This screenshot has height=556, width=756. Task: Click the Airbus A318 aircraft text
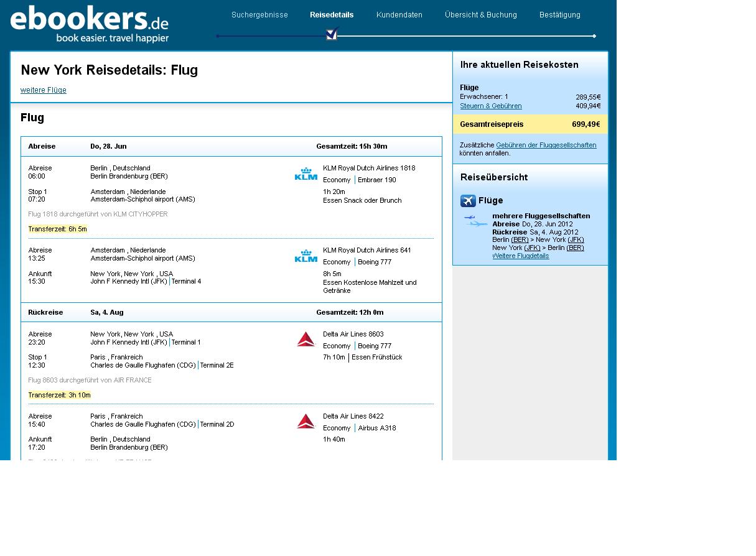[377, 428]
